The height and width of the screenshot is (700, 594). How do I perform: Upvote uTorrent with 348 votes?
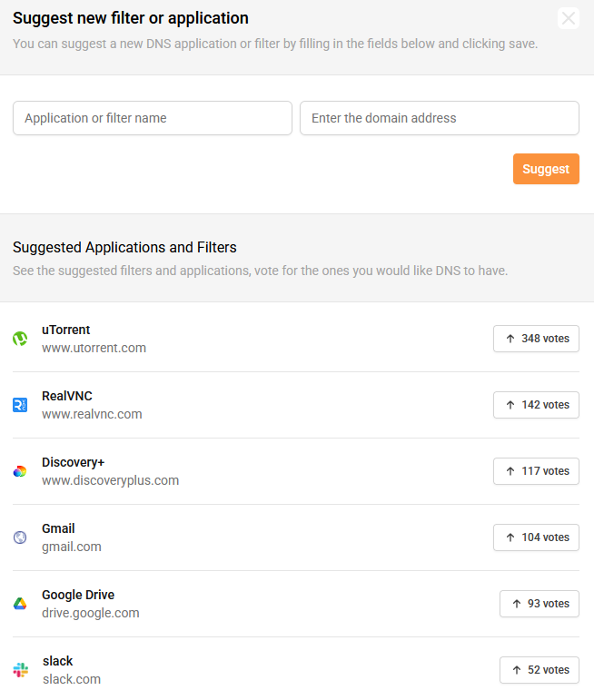pyautogui.click(x=536, y=339)
